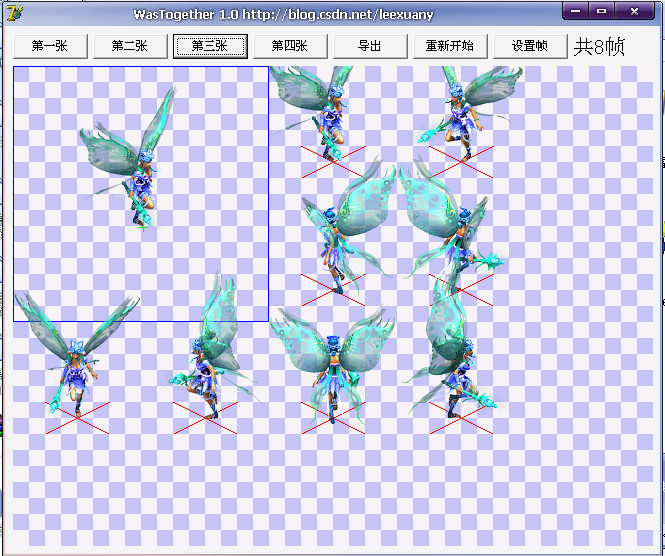Click the focused 第三张 button
665x556 pixels.
(x=210, y=46)
